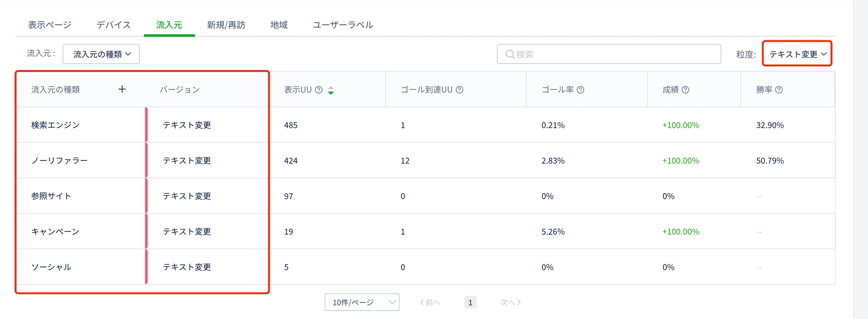Viewport: 868px width, 319px height.
Task: Switch to the デバイス tab
Action: (114, 25)
